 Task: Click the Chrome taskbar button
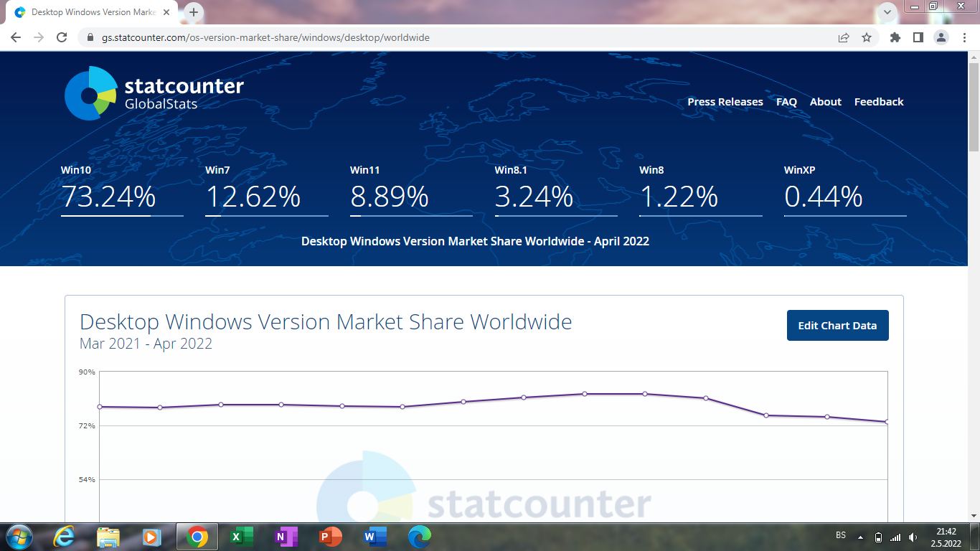pyautogui.click(x=197, y=537)
